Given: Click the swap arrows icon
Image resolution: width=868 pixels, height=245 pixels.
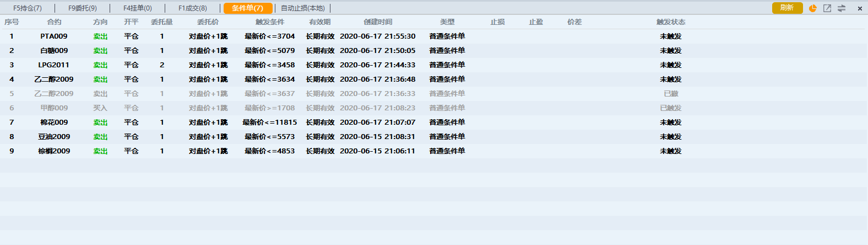Looking at the screenshot, I should point(842,8).
